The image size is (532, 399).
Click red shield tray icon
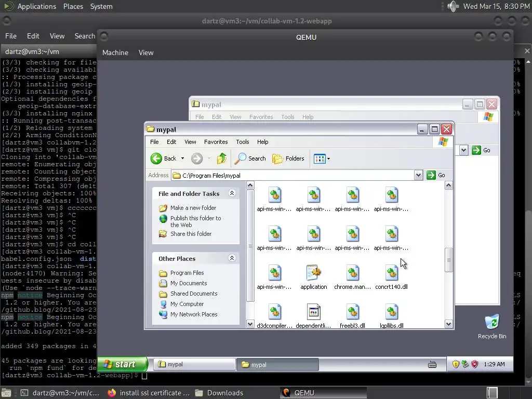(x=475, y=364)
